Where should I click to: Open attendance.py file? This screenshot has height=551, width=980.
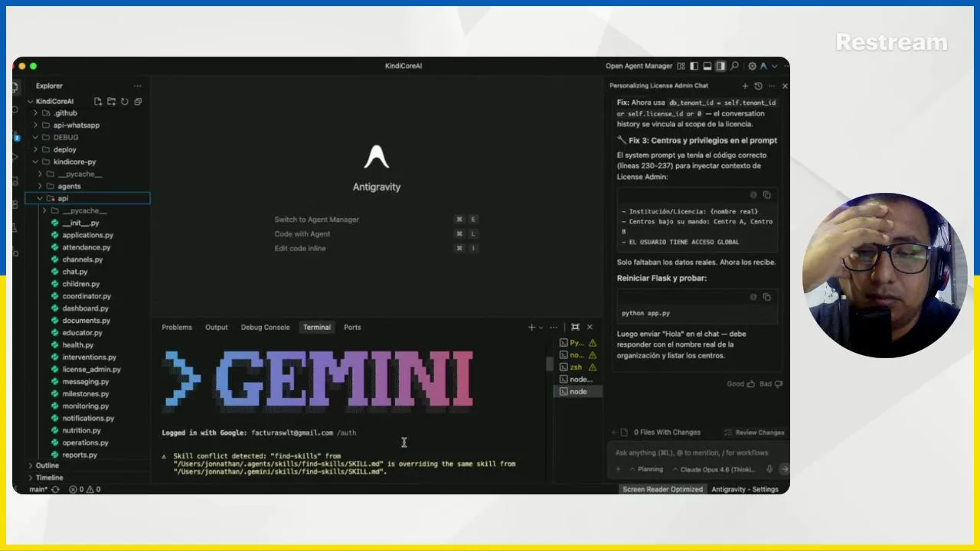coord(86,248)
